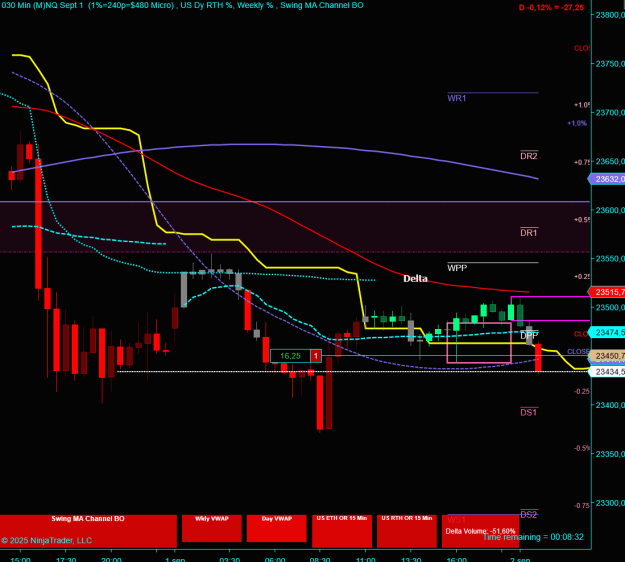Click the 23515,7 red price marker
This screenshot has height=562, width=625.
tap(607, 292)
